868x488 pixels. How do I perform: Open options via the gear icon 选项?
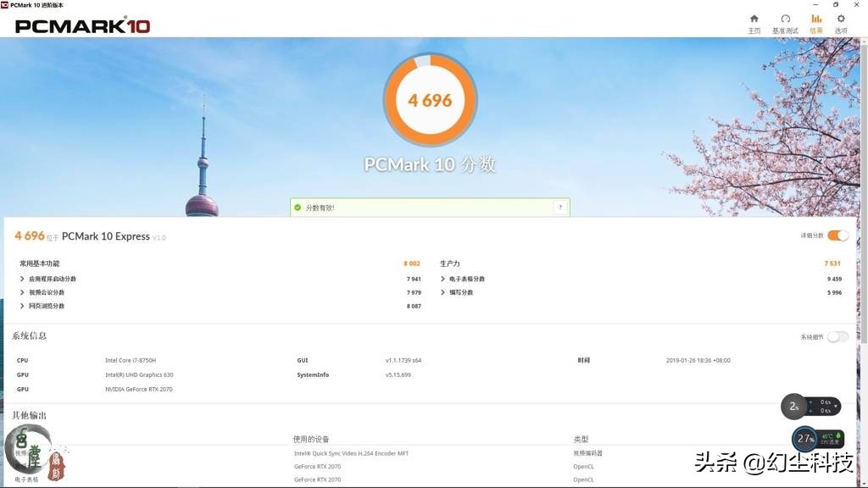(x=839, y=21)
